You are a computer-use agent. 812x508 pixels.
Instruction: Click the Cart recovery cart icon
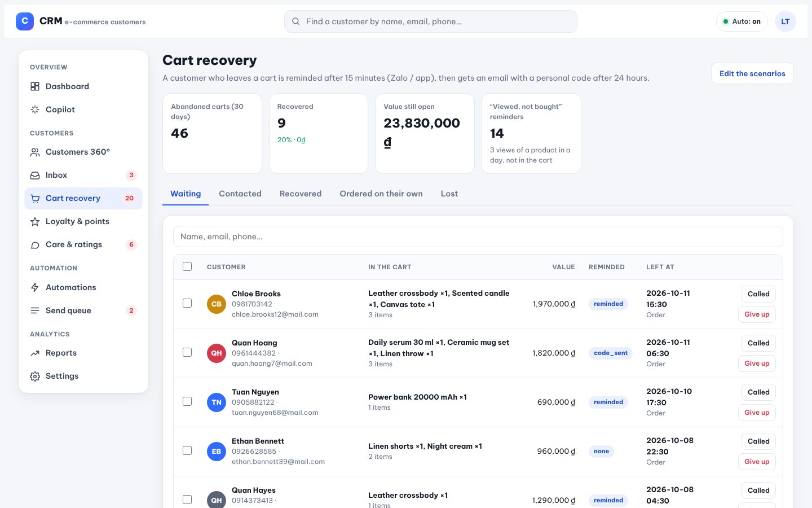35,198
